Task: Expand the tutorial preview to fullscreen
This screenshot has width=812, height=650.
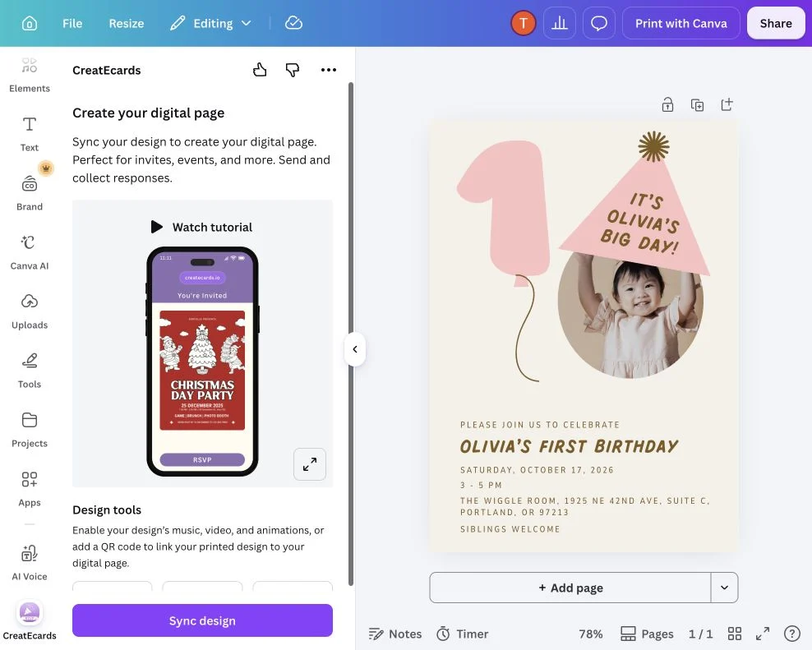Action: [310, 464]
